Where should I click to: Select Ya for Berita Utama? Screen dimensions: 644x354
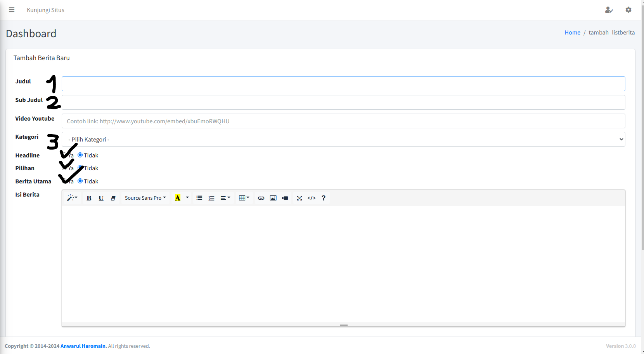pos(64,181)
